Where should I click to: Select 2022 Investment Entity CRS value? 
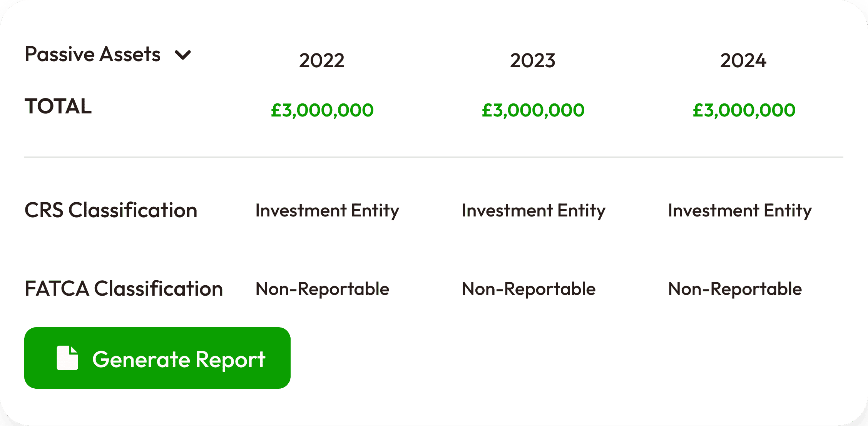[327, 211]
